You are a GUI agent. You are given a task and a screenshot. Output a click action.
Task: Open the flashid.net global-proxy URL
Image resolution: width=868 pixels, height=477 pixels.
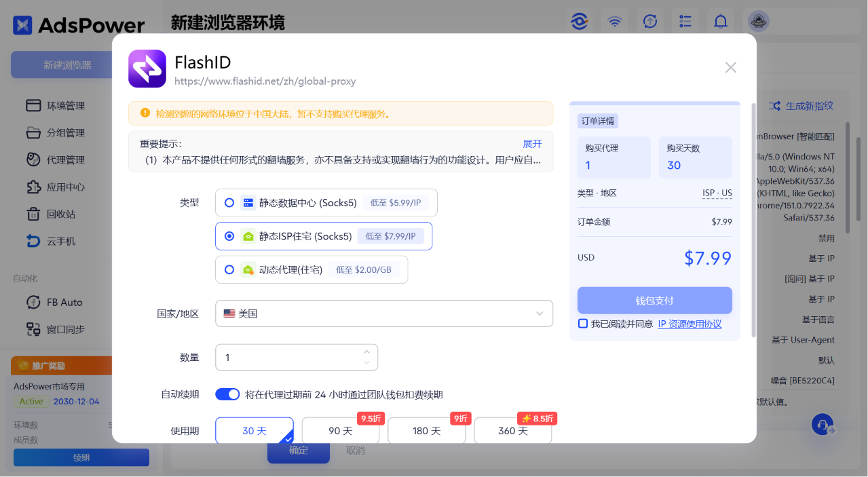(x=265, y=81)
